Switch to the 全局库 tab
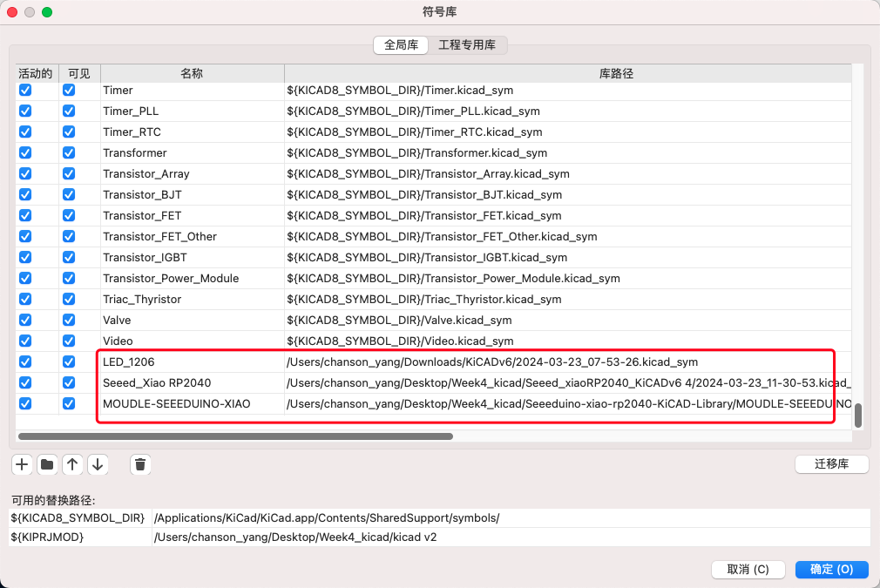The width and height of the screenshot is (880, 588). pyautogui.click(x=401, y=45)
